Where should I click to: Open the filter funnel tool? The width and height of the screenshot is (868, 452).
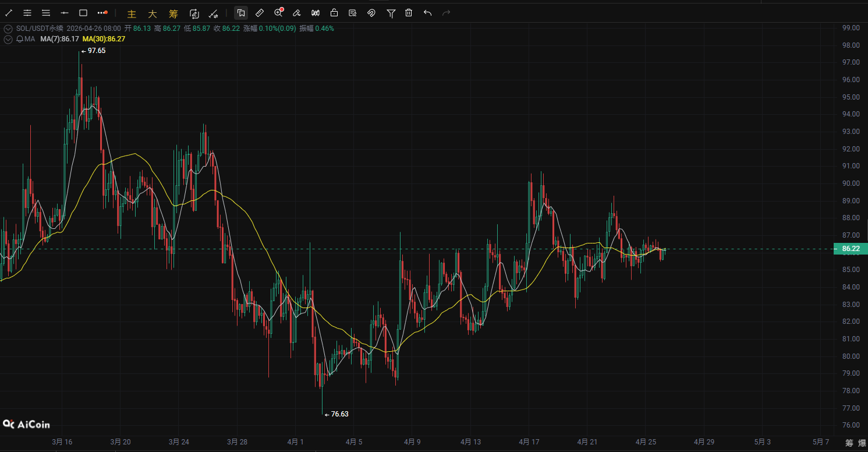391,13
